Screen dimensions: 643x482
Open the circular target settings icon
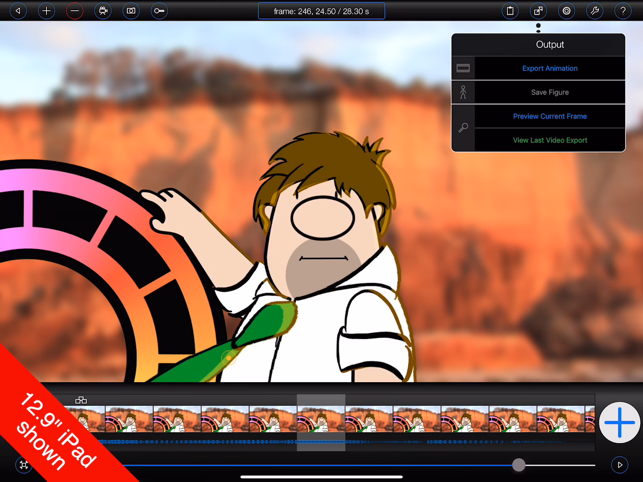(567, 11)
